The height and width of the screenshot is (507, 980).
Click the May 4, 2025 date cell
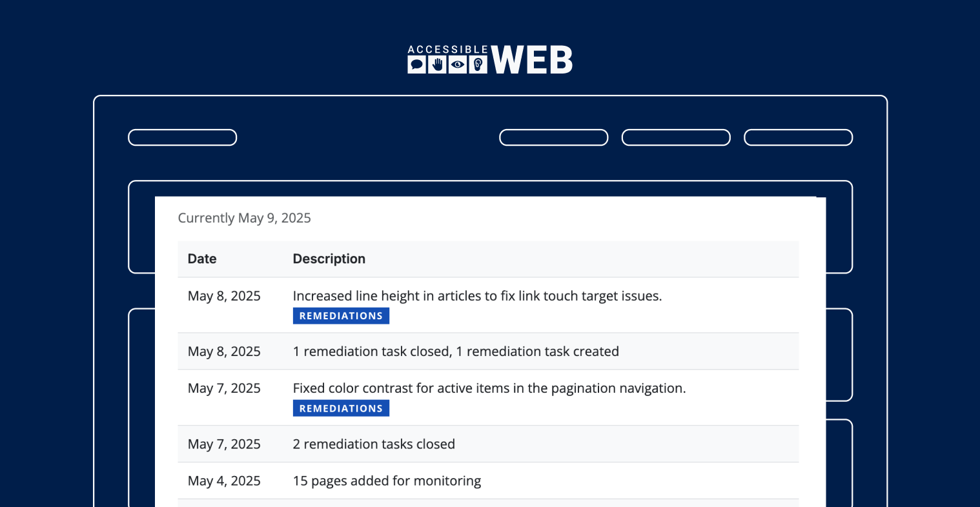(224, 481)
